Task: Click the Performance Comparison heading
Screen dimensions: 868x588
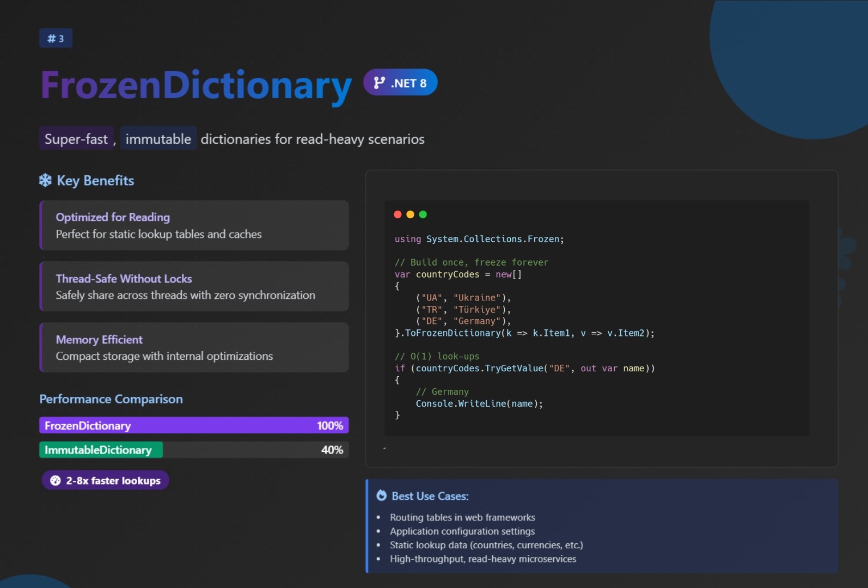Action: (111, 399)
